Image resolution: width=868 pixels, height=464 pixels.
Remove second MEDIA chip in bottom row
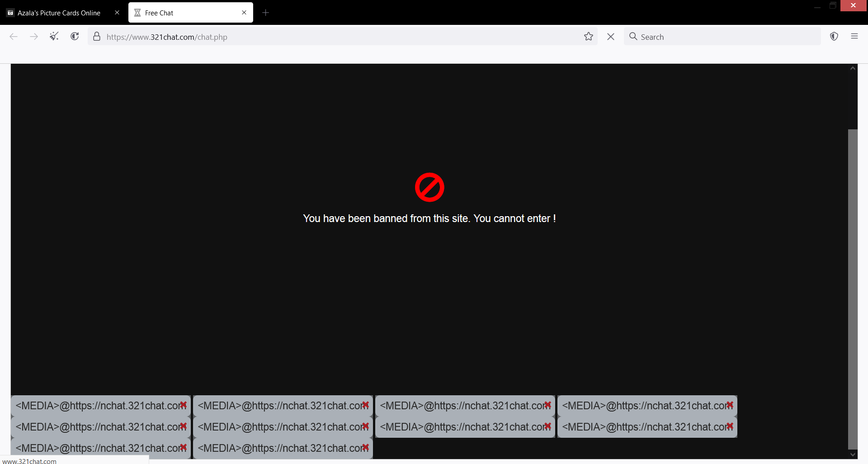point(365,447)
